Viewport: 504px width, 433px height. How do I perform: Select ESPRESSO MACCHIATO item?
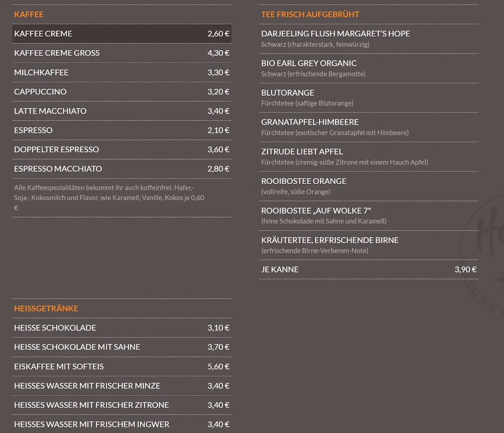(122, 169)
